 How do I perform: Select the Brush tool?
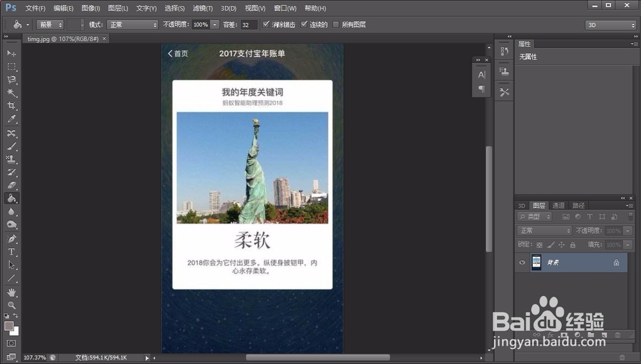click(12, 146)
